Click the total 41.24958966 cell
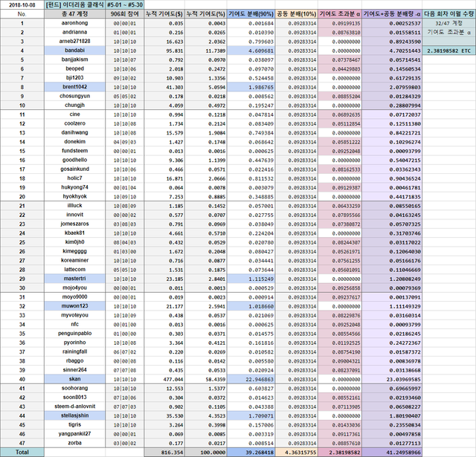476x457 pixels. click(392, 452)
